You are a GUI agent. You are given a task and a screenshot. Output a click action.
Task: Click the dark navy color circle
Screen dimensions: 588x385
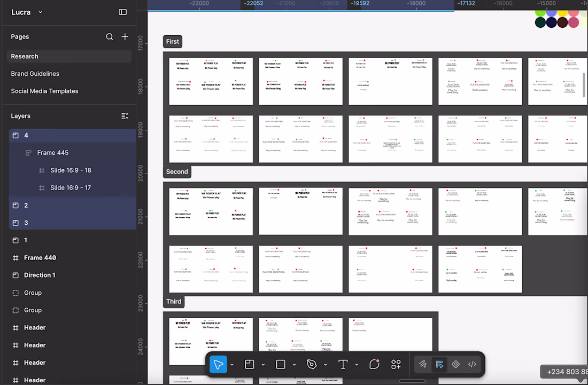[x=551, y=22]
